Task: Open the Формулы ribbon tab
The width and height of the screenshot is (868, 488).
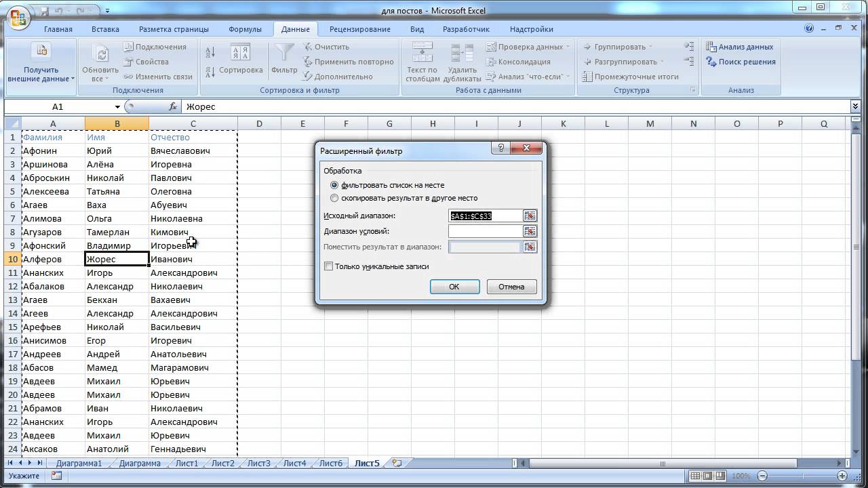Action: 245,29
